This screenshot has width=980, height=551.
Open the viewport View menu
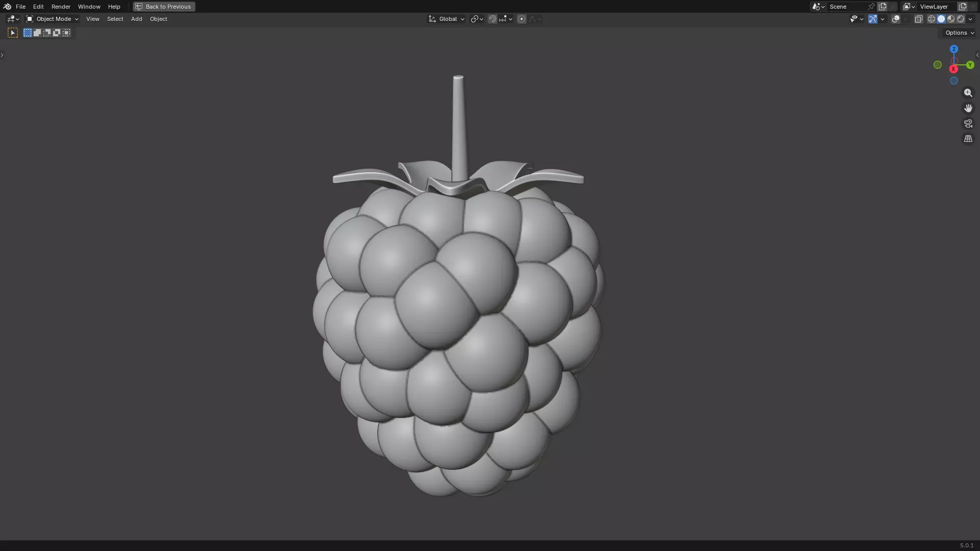pyautogui.click(x=92, y=19)
